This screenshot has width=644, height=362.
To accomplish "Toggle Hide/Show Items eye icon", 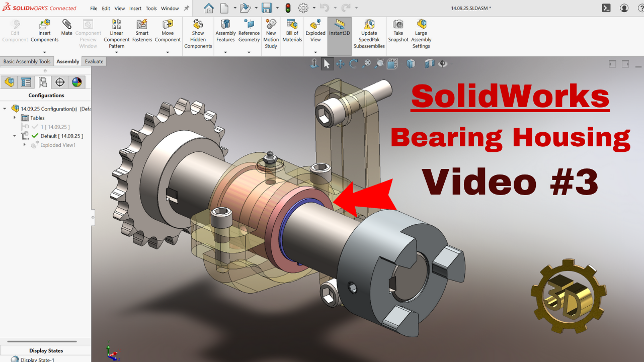I will (x=443, y=64).
